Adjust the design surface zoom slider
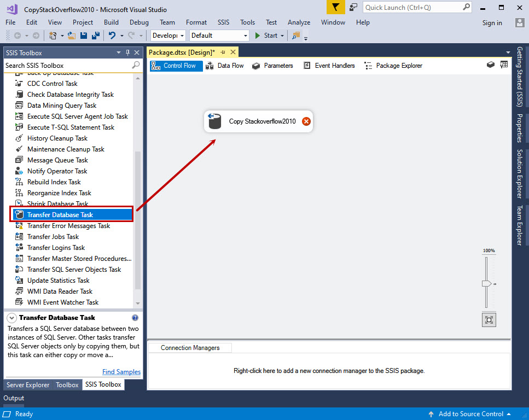The image size is (529, 420). point(487,283)
